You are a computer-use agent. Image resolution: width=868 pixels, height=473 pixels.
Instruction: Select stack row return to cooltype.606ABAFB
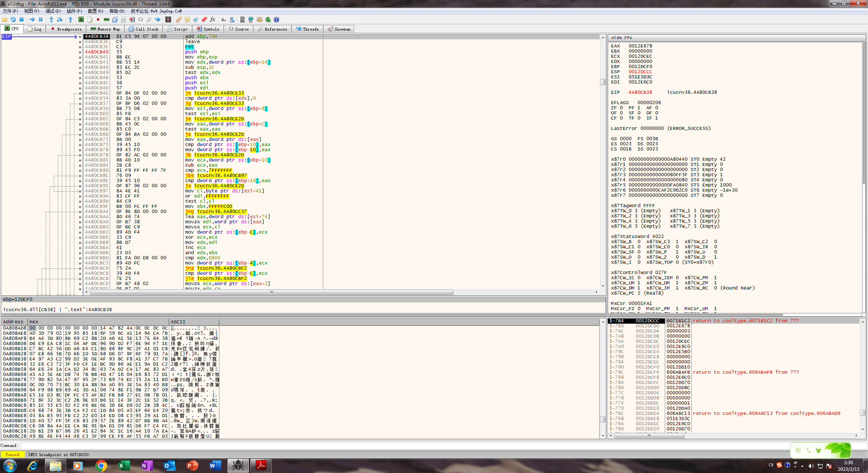tap(734, 372)
